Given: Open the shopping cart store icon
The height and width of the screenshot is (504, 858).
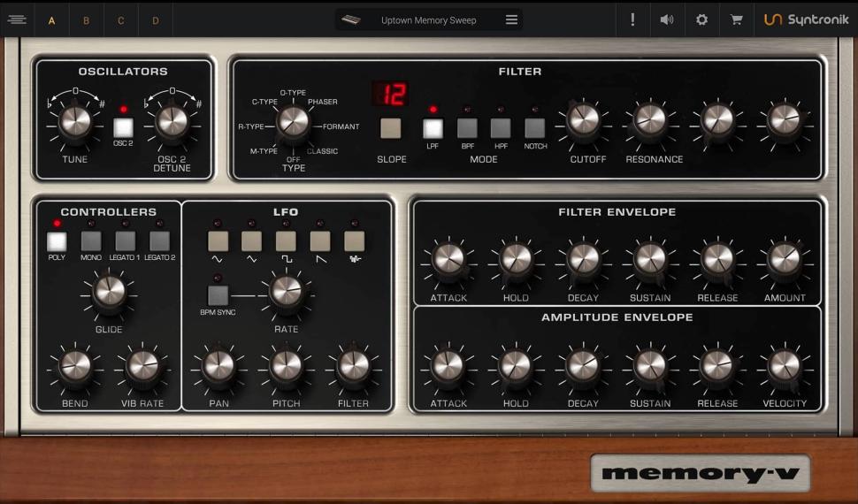Looking at the screenshot, I should click(x=737, y=19).
